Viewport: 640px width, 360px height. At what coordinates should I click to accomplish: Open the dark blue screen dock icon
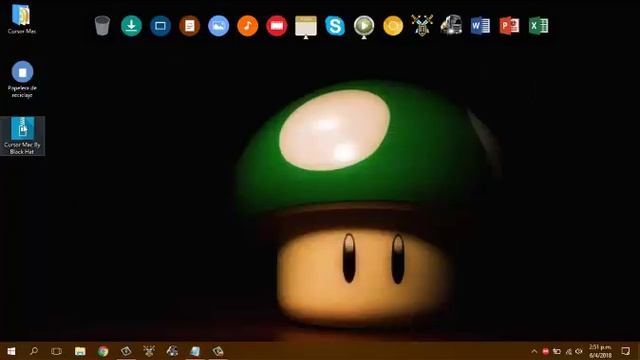[x=160, y=26]
